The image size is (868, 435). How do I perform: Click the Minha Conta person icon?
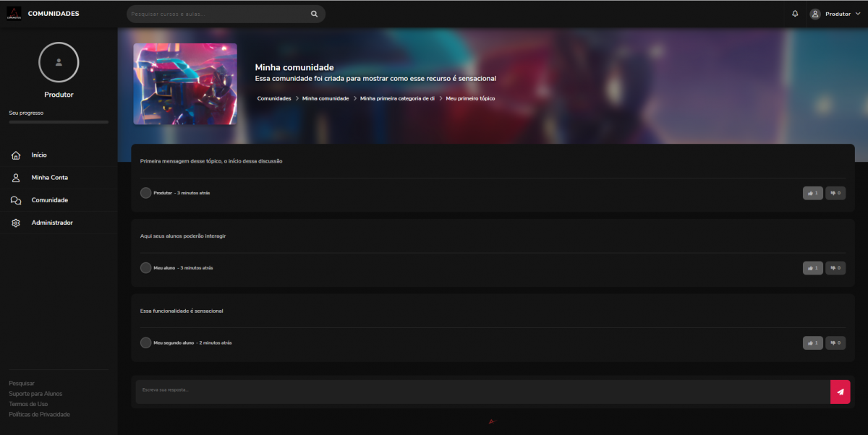coord(16,178)
